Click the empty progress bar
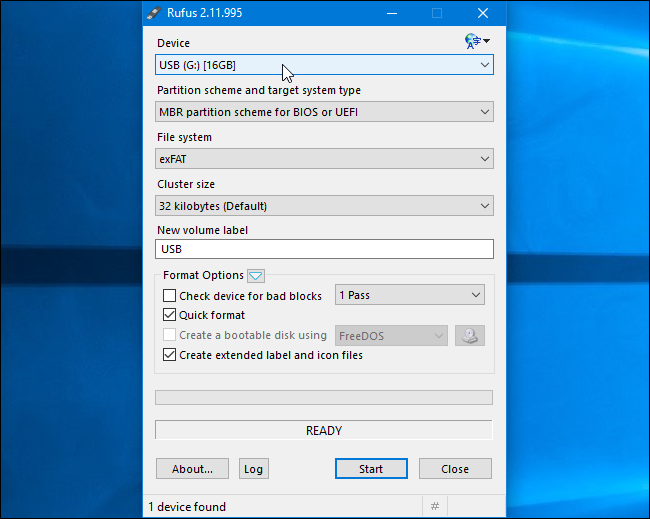This screenshot has width=650, height=519. 324,397
